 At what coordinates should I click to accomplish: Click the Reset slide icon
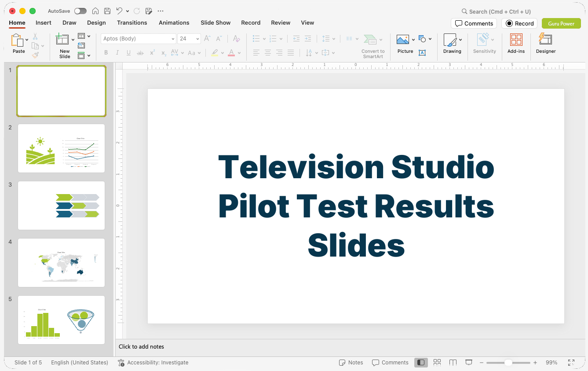click(81, 46)
